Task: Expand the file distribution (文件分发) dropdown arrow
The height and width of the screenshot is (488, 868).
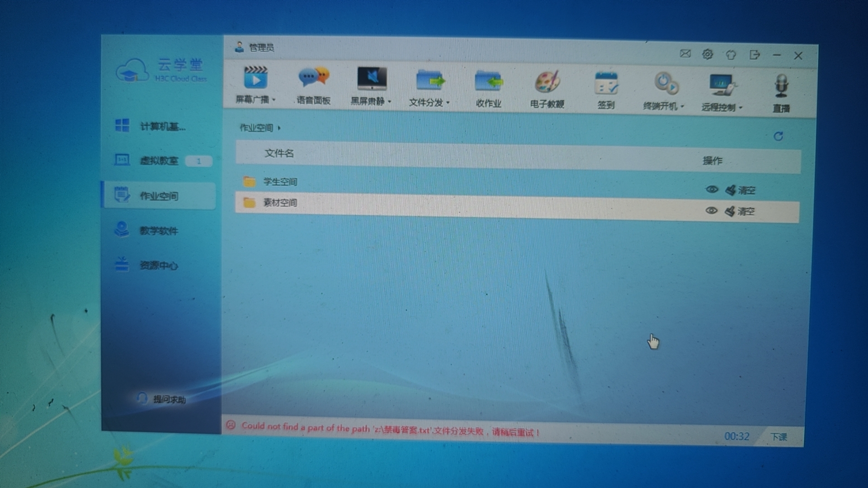Action: pyautogui.click(x=448, y=103)
